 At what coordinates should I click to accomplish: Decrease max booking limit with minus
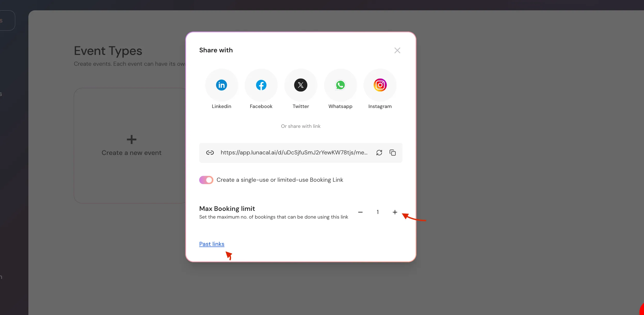360,212
